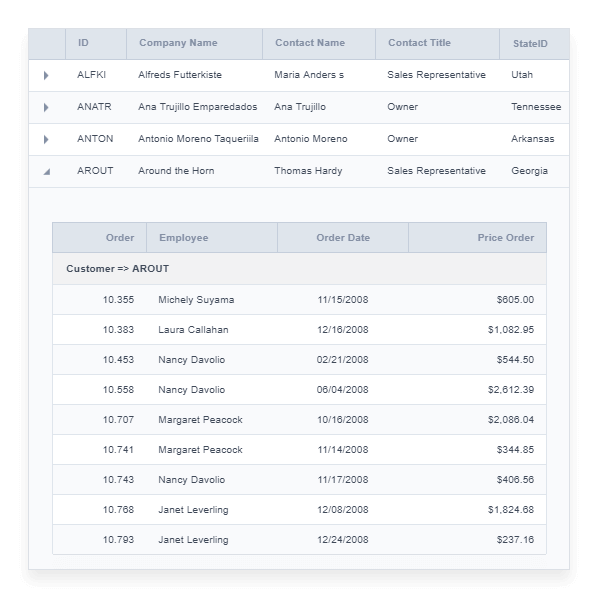
Task: Select order 10.355 cell
Action: tap(99, 300)
